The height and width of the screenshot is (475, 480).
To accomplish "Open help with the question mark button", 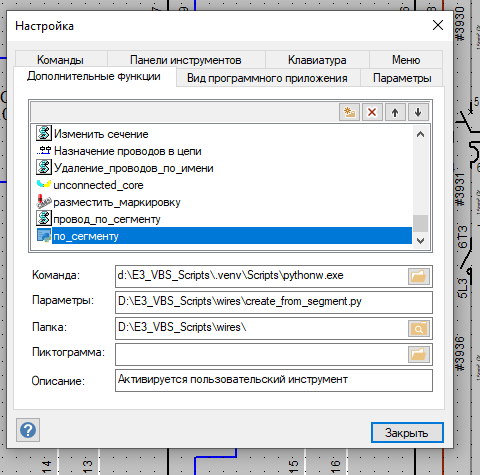I will click(28, 430).
